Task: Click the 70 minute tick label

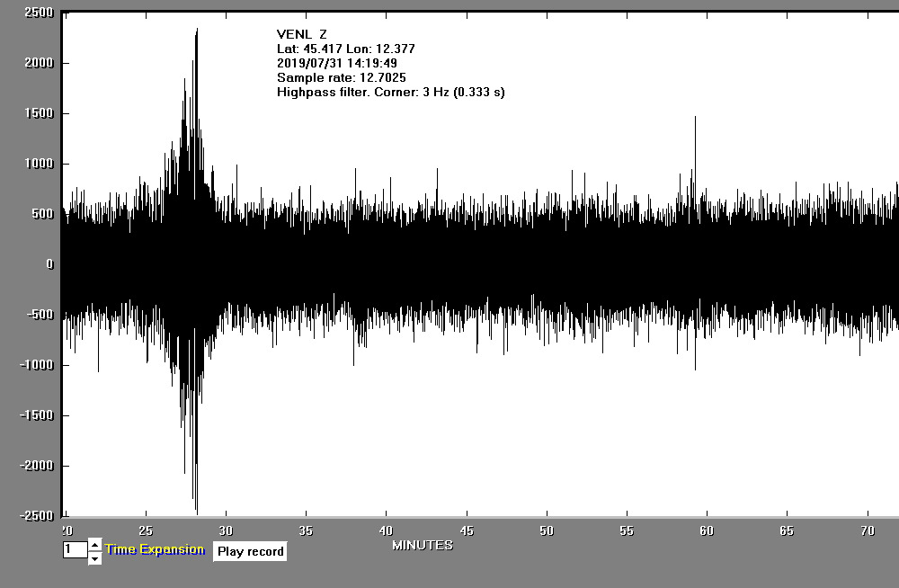Action: point(867,530)
